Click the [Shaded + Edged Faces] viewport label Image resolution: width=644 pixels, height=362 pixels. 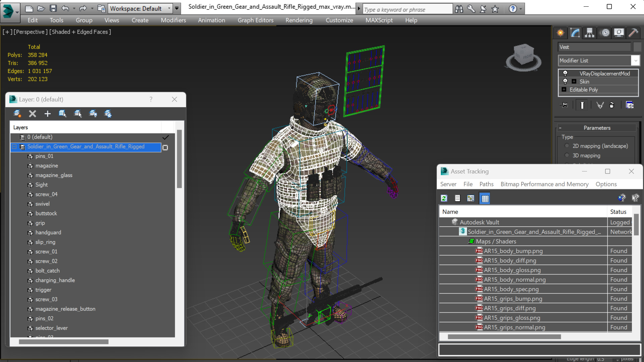click(80, 32)
